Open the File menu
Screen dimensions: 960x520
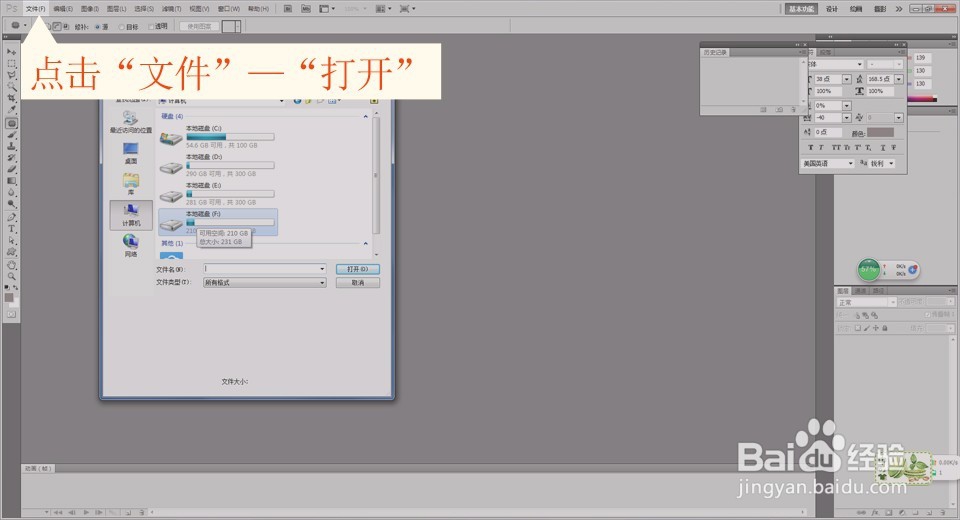pyautogui.click(x=35, y=9)
